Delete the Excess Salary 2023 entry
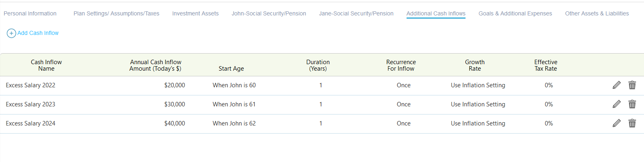Screen dimensions: 644x162 [632, 104]
